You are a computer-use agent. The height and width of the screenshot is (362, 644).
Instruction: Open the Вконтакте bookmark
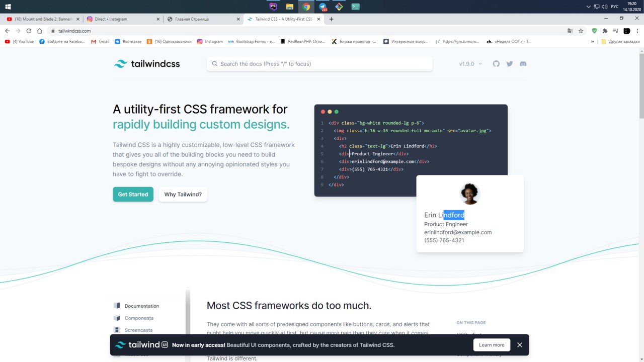tap(128, 42)
